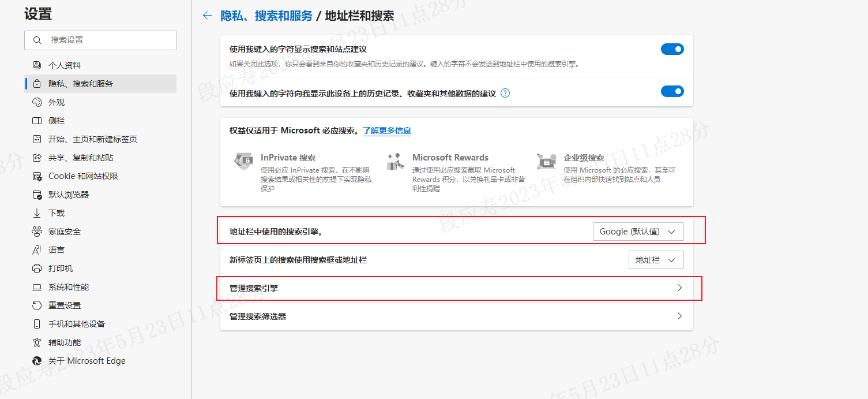
Task: Toggle history and favorites suggestions switch
Action: pos(672,91)
